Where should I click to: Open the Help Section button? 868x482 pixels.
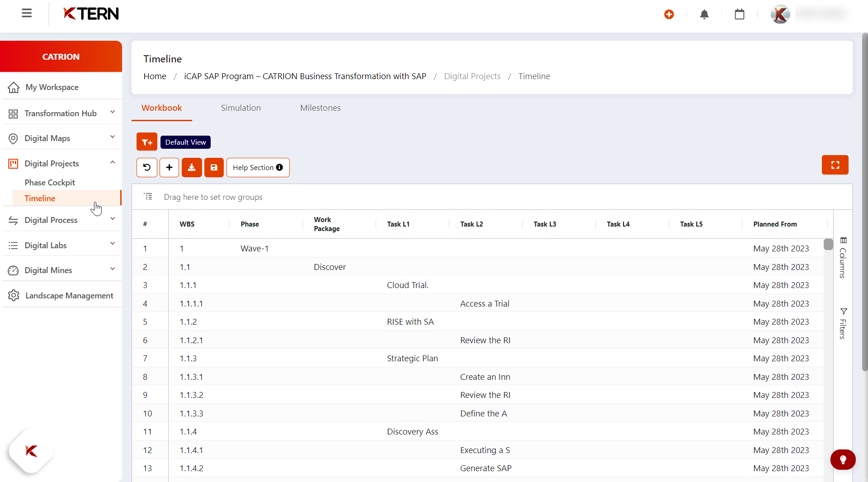[258, 167]
